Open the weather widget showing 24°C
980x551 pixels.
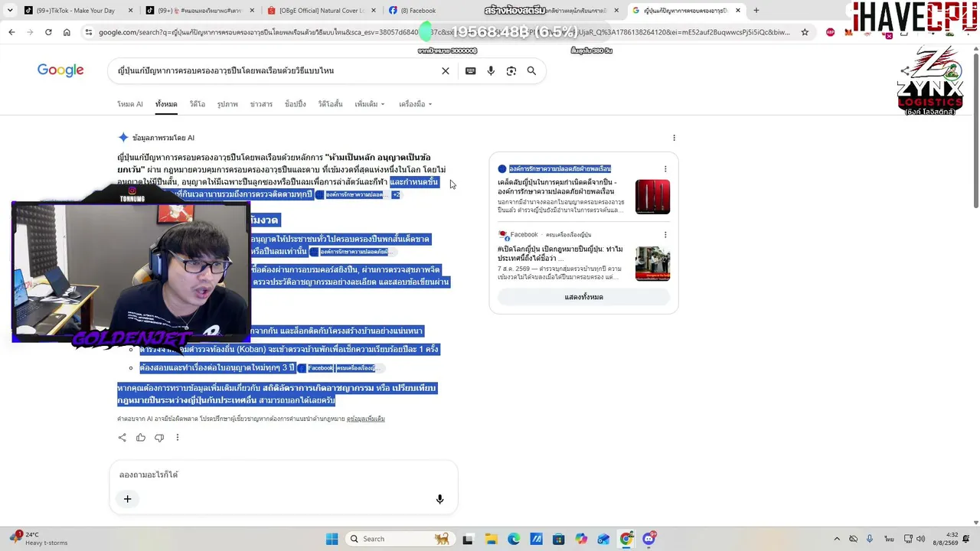point(38,539)
